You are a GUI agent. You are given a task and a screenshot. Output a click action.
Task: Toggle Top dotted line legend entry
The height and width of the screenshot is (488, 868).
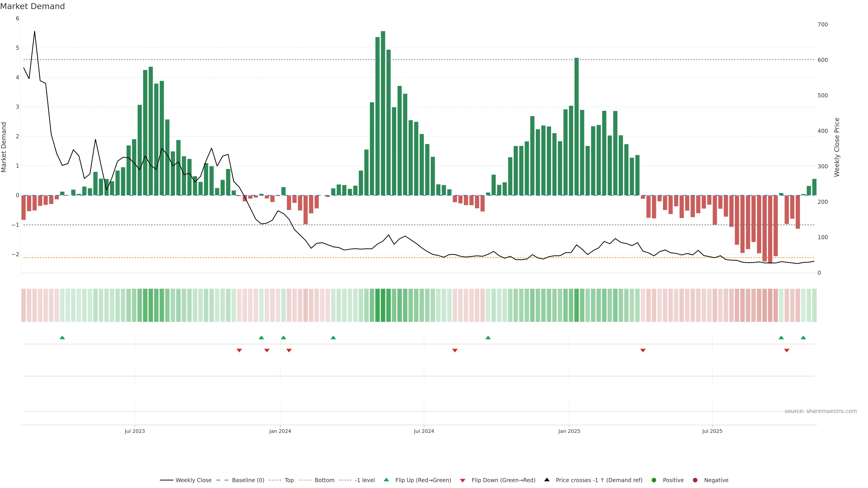[x=289, y=480]
